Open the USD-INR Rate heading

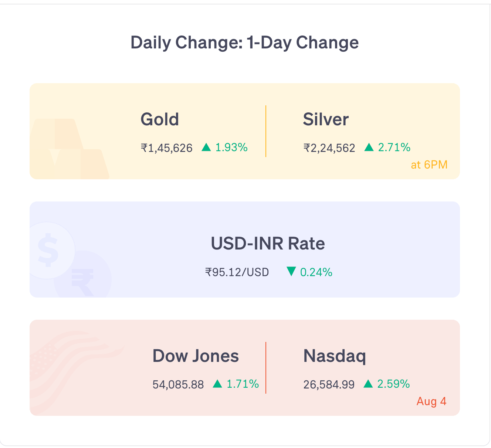click(268, 244)
